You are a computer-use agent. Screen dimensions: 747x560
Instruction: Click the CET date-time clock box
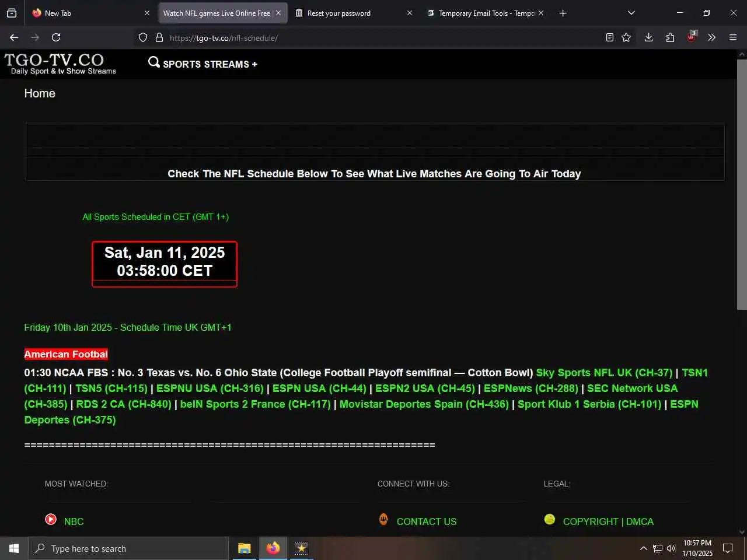(x=165, y=264)
